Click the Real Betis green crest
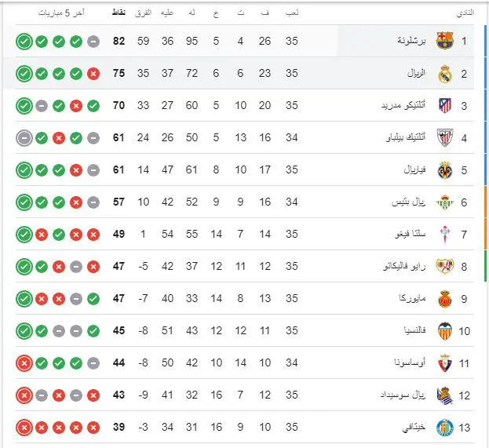Image resolution: width=489 pixels, height=448 pixels. coord(445,202)
